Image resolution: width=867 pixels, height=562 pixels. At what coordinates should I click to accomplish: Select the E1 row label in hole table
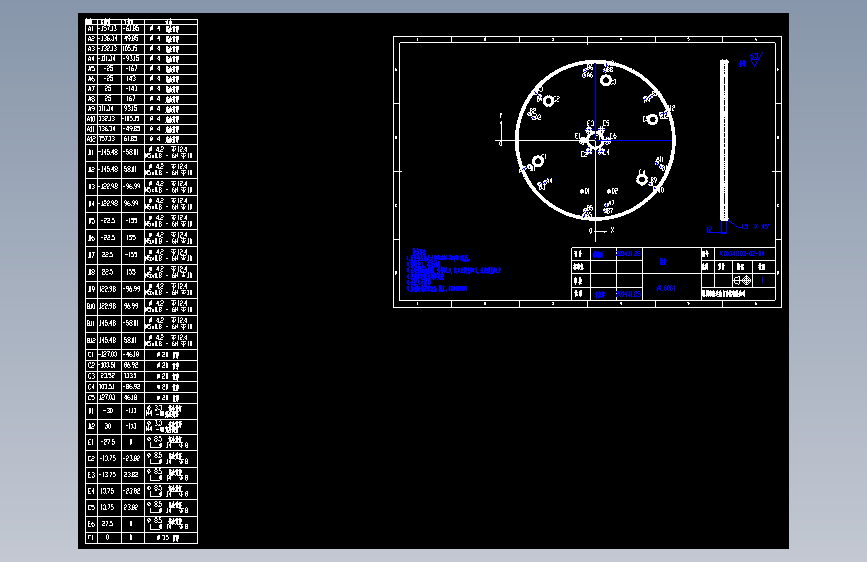pos(91,443)
